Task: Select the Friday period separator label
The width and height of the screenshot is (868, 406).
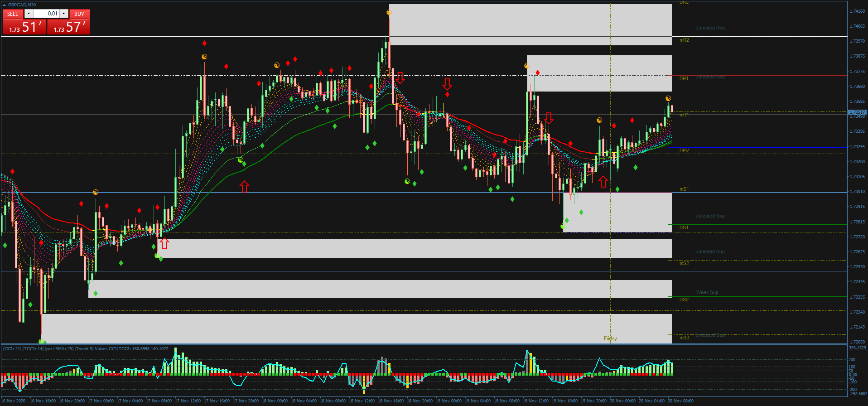Action: (x=610, y=338)
